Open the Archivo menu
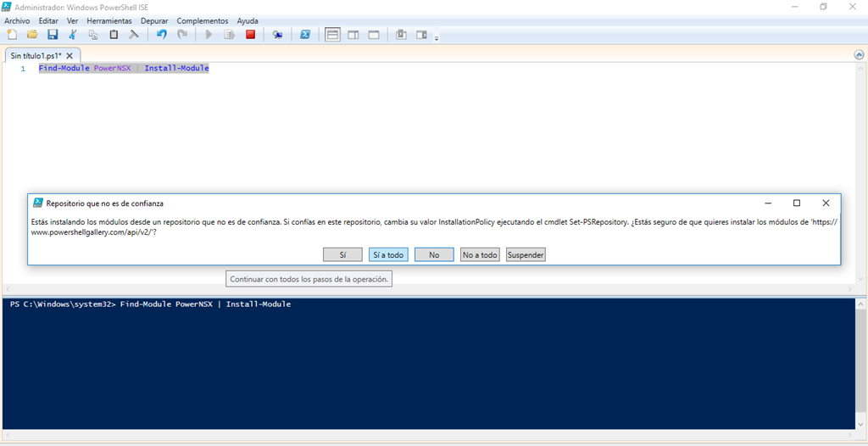868x446 pixels. 17,20
